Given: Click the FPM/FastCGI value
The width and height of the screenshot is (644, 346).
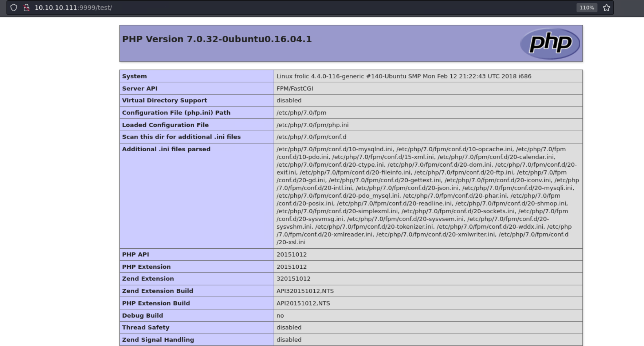Looking at the screenshot, I should coord(295,88).
